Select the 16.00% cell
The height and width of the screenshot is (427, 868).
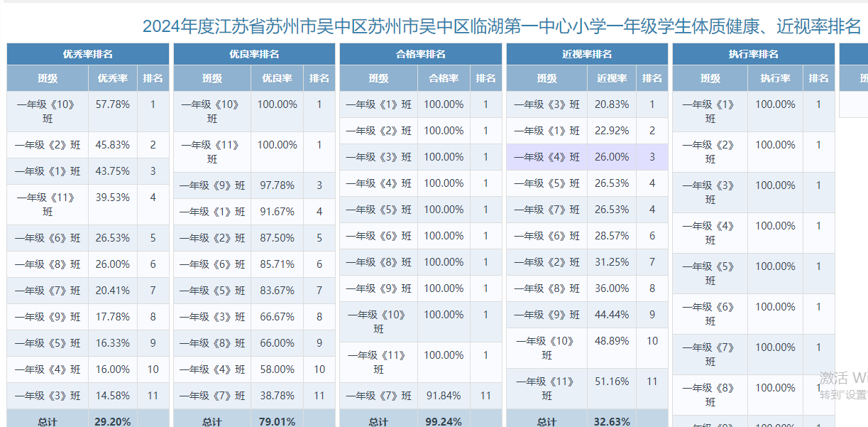tap(113, 369)
